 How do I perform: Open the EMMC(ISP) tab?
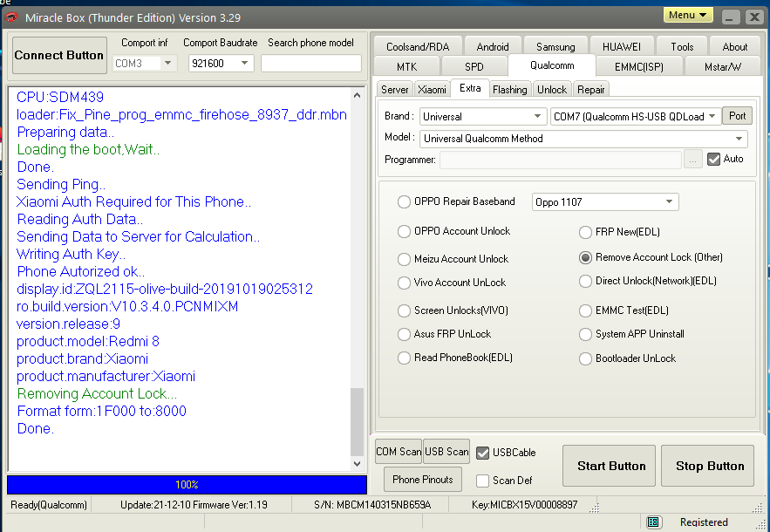[639, 66]
